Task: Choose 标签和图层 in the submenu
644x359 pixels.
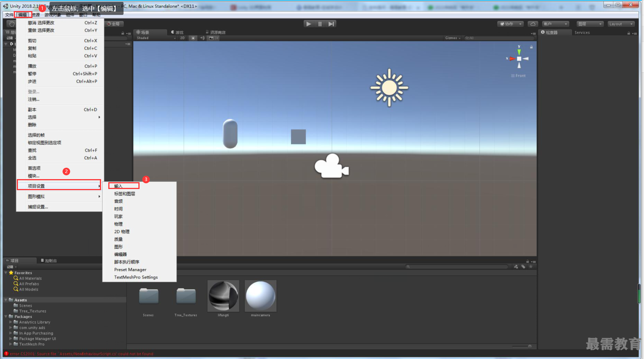Action: (x=140, y=194)
